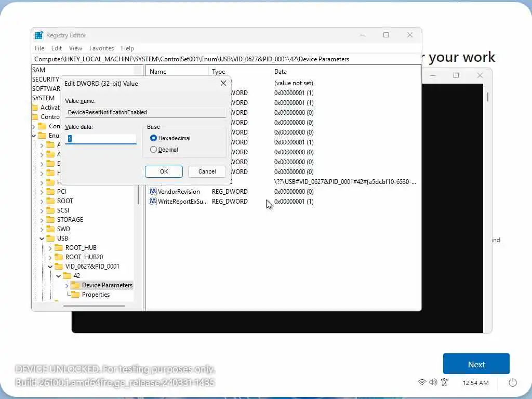532x399 pixels.
Task: Click the ROOT_HUB folder icon
Action: coord(59,248)
